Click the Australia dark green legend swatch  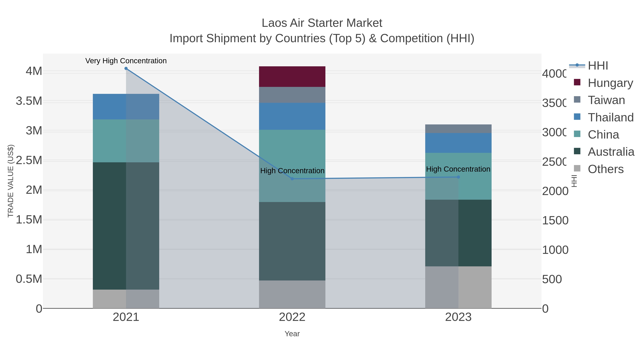(577, 151)
